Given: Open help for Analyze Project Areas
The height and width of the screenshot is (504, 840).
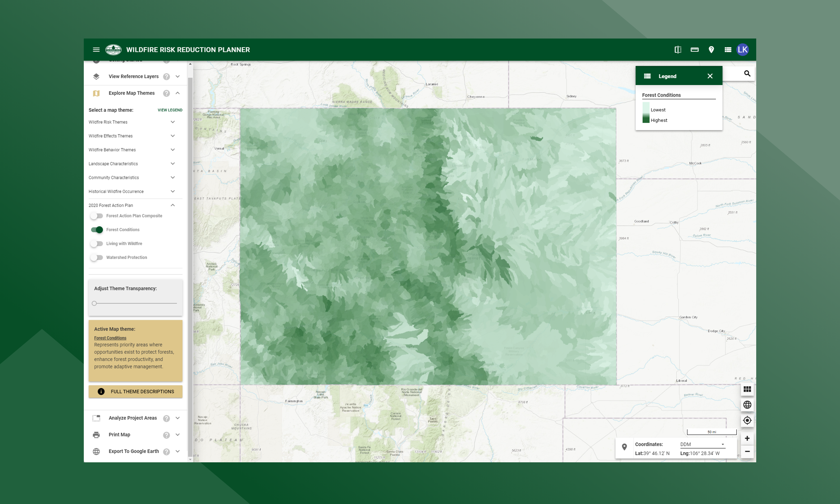Looking at the screenshot, I should point(167,418).
